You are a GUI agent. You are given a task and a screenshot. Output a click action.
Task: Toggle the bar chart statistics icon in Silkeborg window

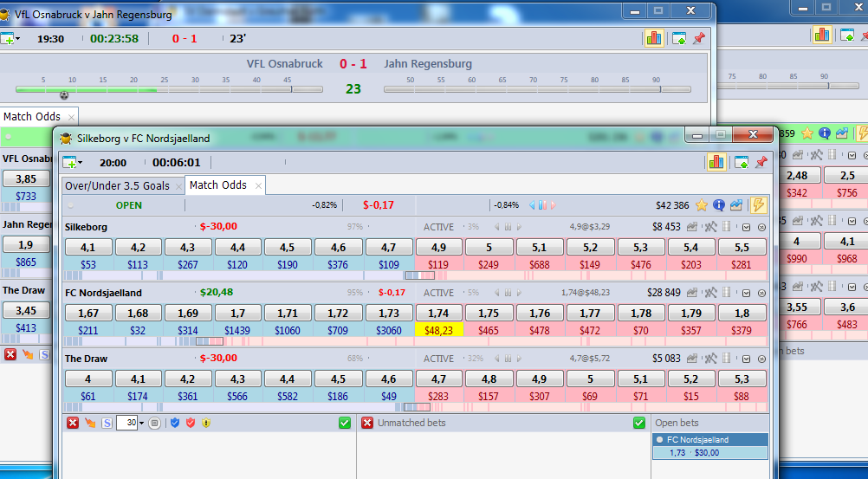tap(716, 162)
